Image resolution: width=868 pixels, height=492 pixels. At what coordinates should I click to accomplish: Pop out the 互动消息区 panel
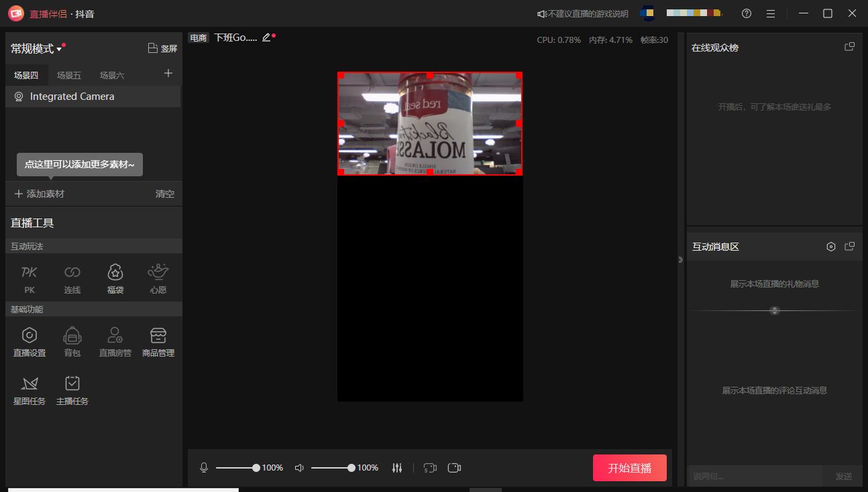(x=849, y=247)
